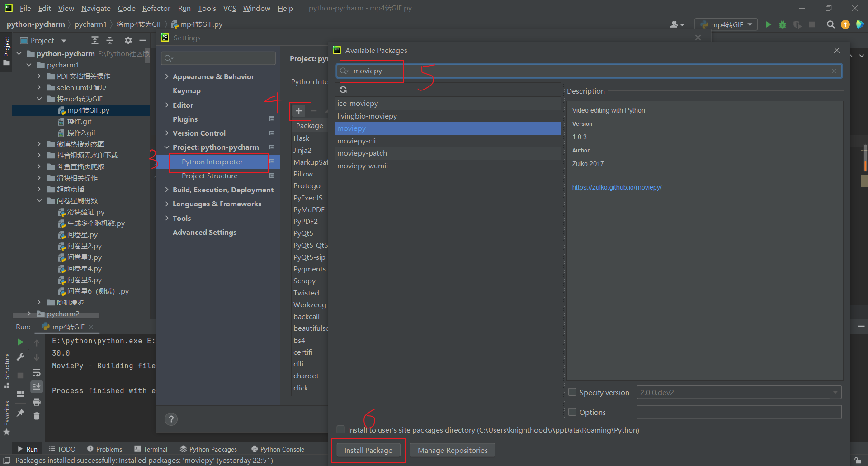Clear the moviepy search field

[834, 71]
